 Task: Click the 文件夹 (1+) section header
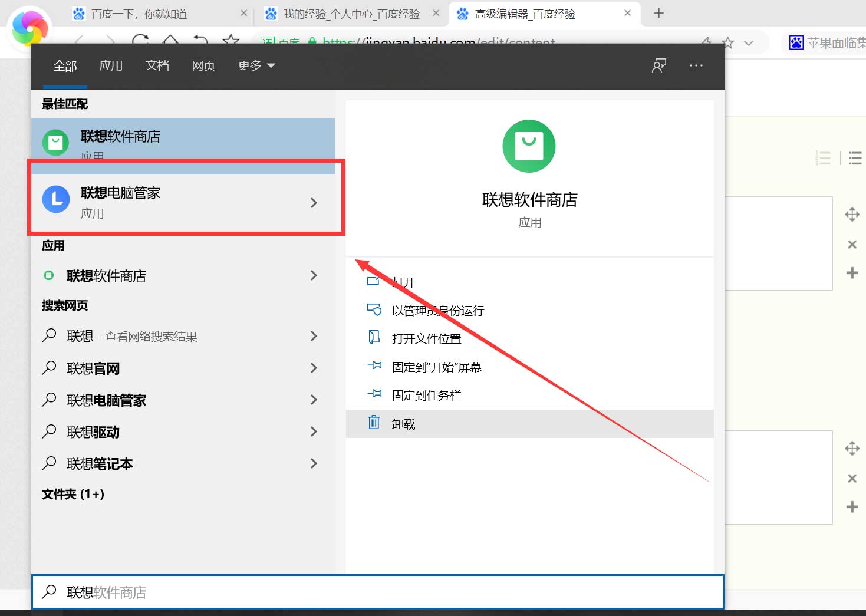[x=73, y=494]
